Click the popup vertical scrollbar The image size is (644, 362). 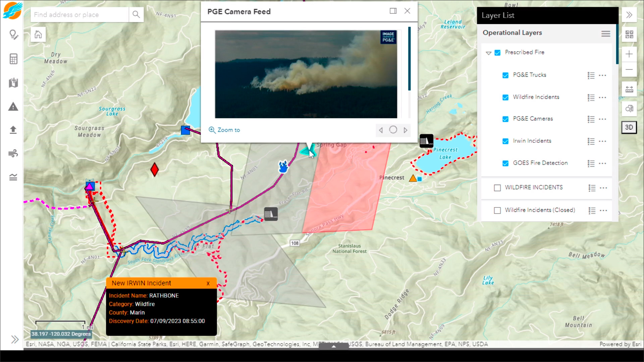tap(409, 59)
